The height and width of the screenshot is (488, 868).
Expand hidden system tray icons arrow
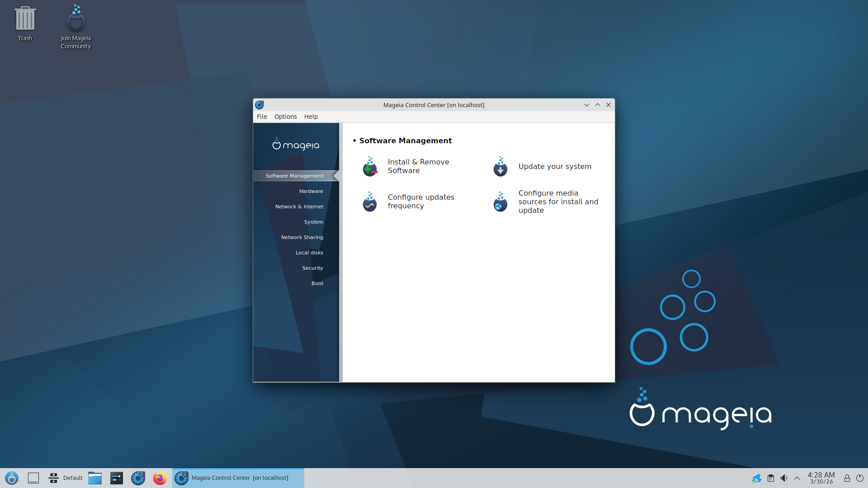[x=797, y=478]
